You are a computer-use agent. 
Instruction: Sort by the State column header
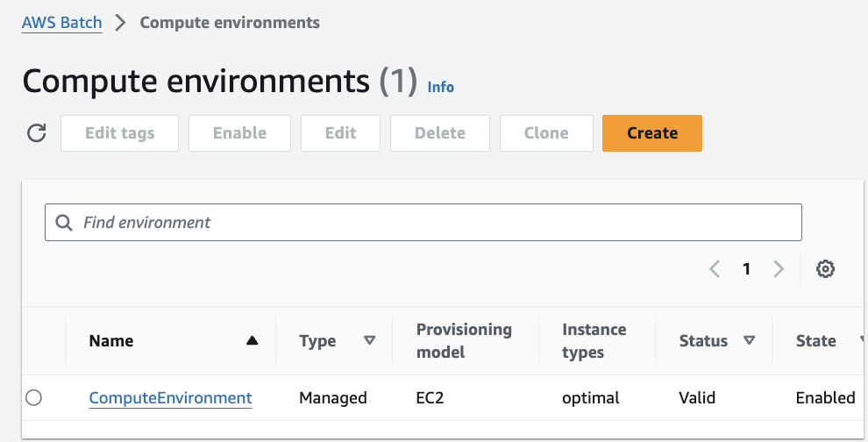(x=817, y=341)
